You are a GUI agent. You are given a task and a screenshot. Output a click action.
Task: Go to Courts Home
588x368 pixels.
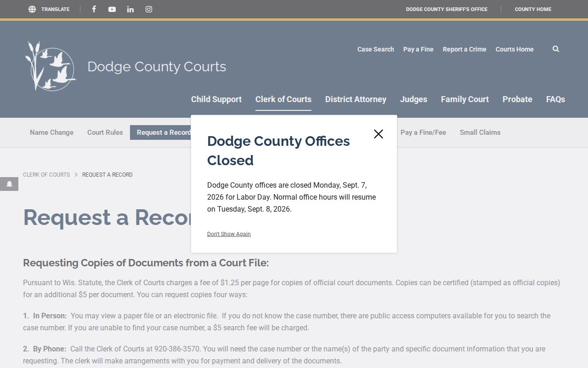[514, 49]
